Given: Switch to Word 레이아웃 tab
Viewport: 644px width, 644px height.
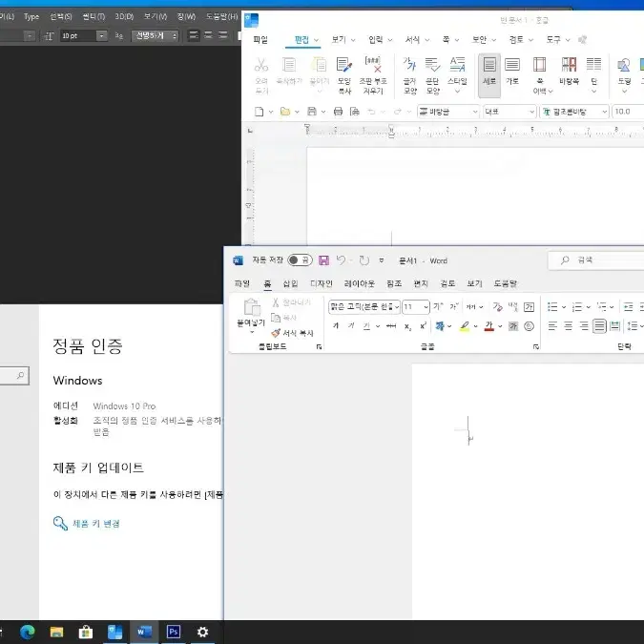Looking at the screenshot, I should click(359, 283).
